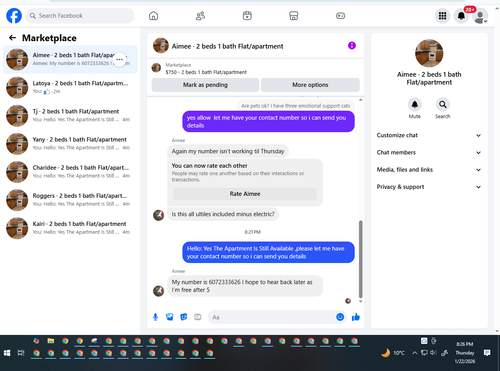Image resolution: width=500 pixels, height=371 pixels.
Task: Open Task View on the taskbar
Action: 21,353
